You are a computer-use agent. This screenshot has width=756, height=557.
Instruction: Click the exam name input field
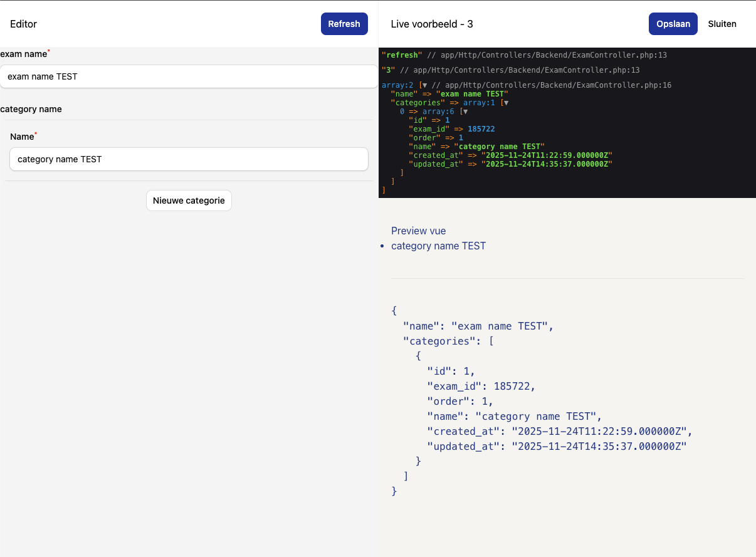[x=188, y=76]
